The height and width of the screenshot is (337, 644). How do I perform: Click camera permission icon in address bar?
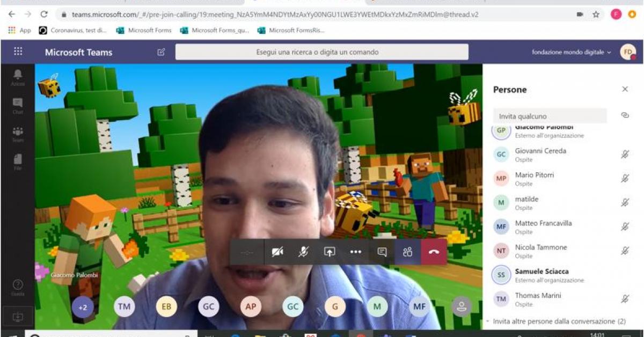(580, 14)
